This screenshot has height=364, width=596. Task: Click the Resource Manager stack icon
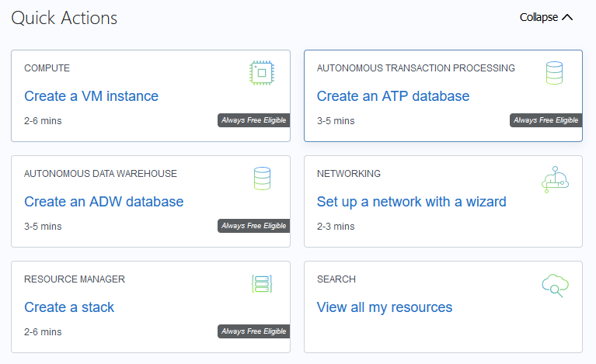coord(262,284)
